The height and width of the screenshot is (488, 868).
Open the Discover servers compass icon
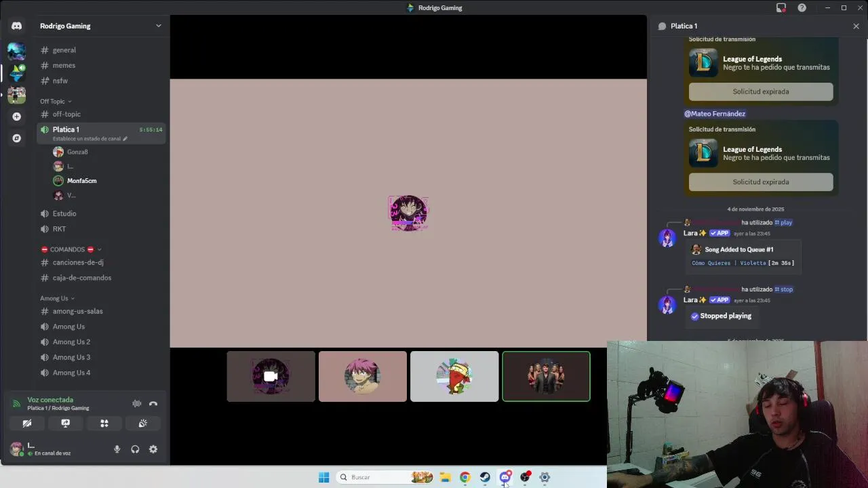coord(16,138)
